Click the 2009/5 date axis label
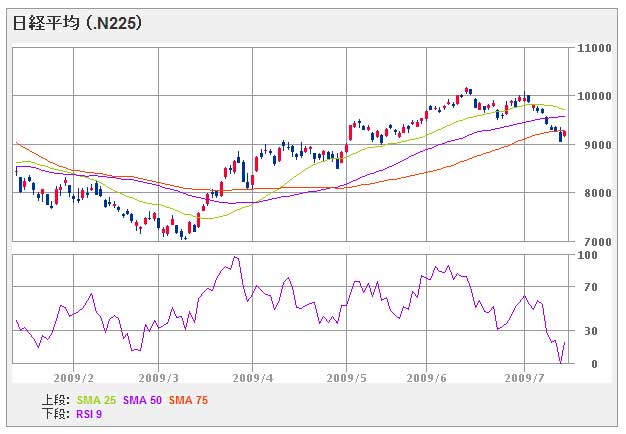 tap(347, 378)
